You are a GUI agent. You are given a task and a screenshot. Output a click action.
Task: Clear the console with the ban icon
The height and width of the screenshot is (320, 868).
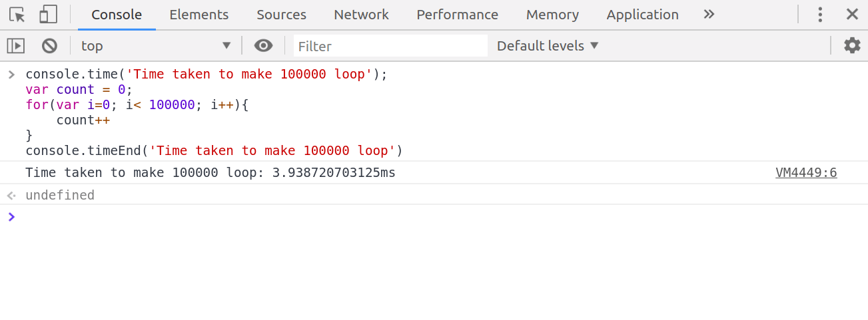click(x=49, y=46)
